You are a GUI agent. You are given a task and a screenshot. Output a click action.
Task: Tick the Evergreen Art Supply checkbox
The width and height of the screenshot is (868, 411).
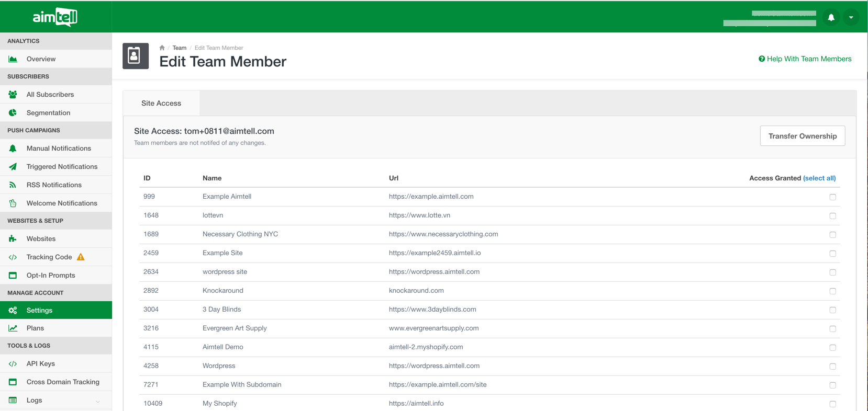(x=832, y=329)
